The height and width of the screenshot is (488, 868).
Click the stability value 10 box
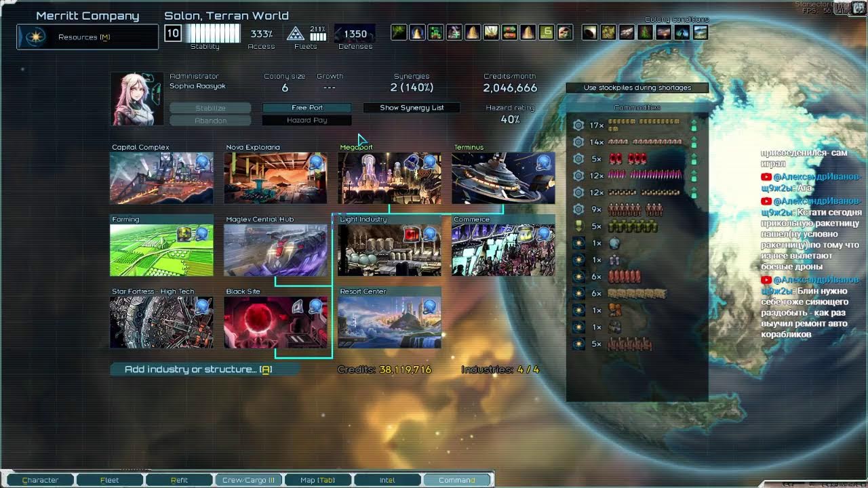click(172, 33)
